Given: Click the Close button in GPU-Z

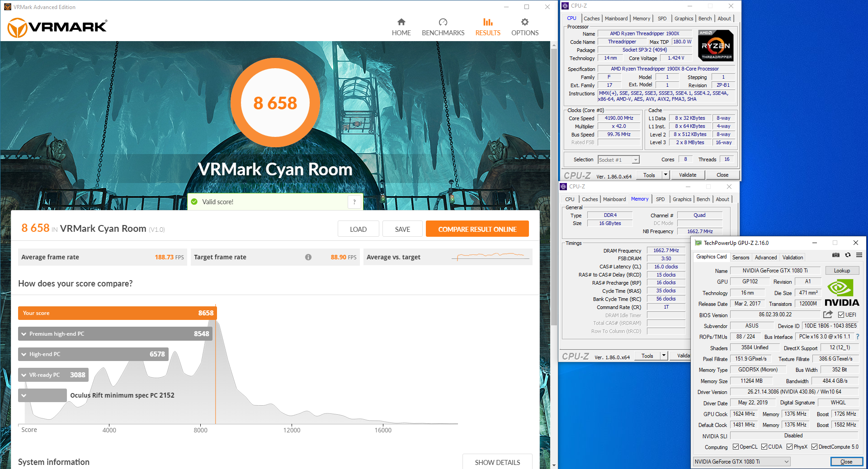Looking at the screenshot, I should (x=846, y=461).
